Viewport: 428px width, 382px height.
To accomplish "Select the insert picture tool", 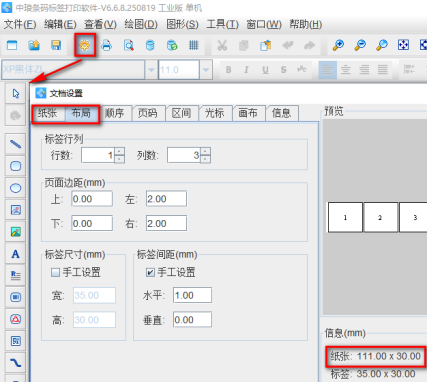I will click(x=16, y=210).
